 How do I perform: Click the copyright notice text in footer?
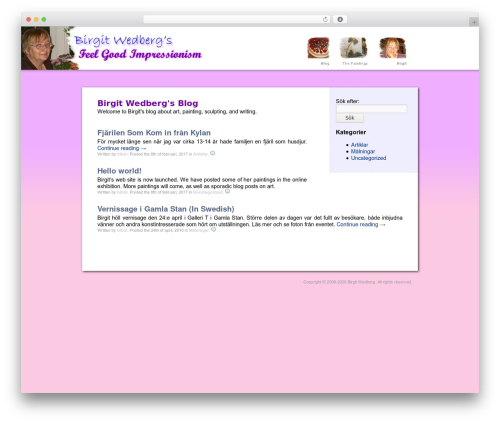[x=357, y=282]
